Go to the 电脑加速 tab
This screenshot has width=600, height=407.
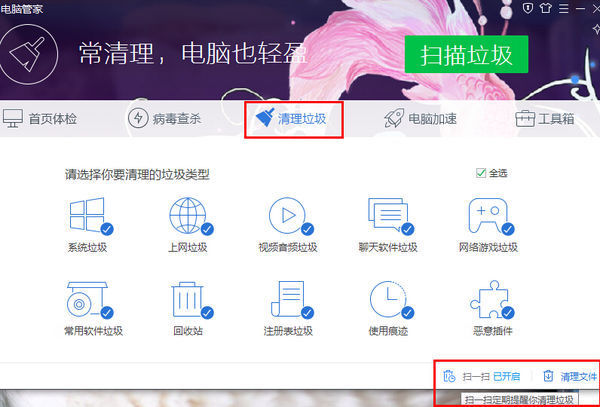tap(420, 119)
